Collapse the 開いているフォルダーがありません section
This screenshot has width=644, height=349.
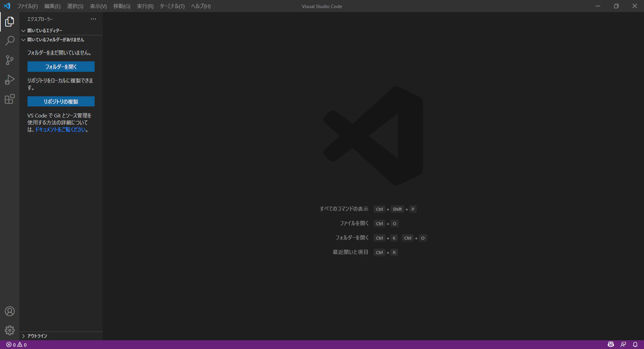61,40
